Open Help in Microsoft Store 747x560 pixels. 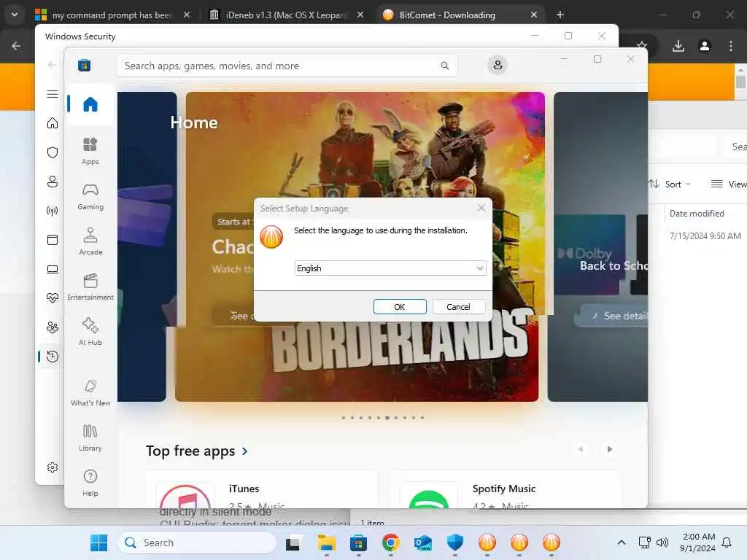click(x=90, y=483)
